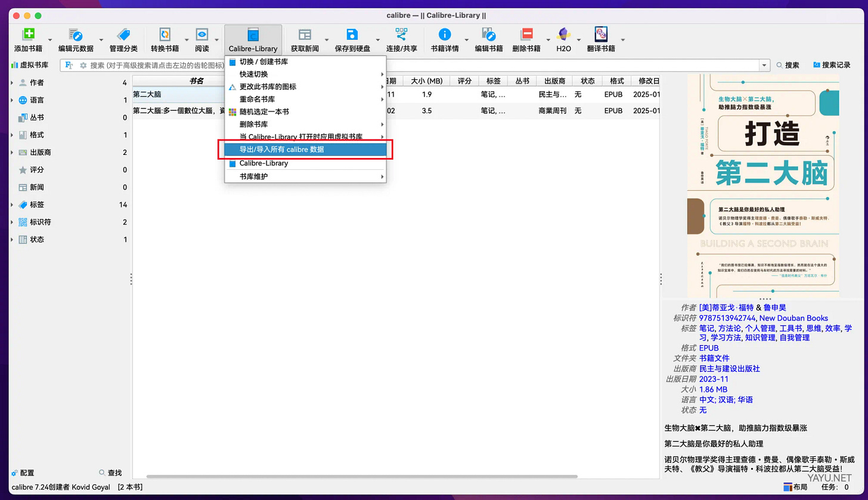Click the 搜索 button beside search box
The width and height of the screenshot is (868, 500).
[788, 65]
